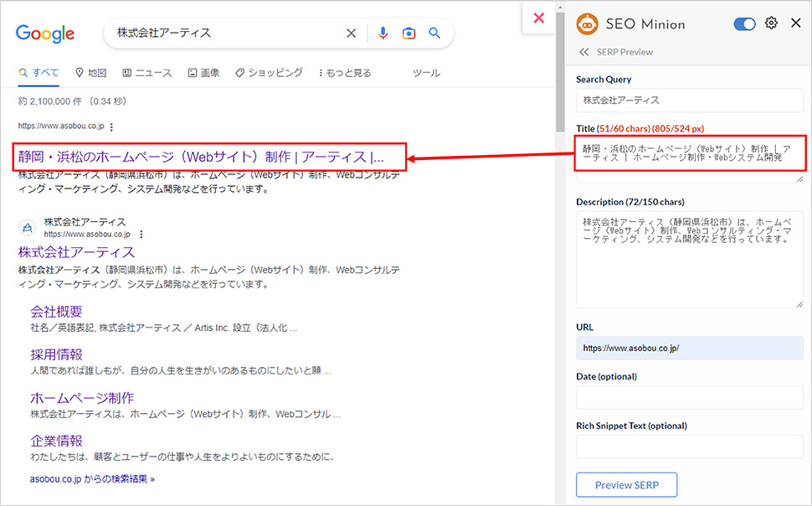Open the 企業情報 sitelink

click(56, 441)
